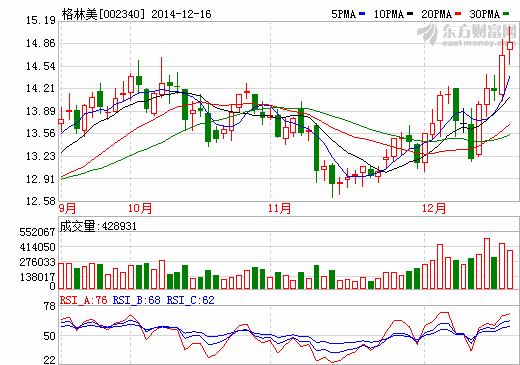This screenshot has width=520, height=365.
Task: Click the 13.56 price axis label
Action: point(41,133)
